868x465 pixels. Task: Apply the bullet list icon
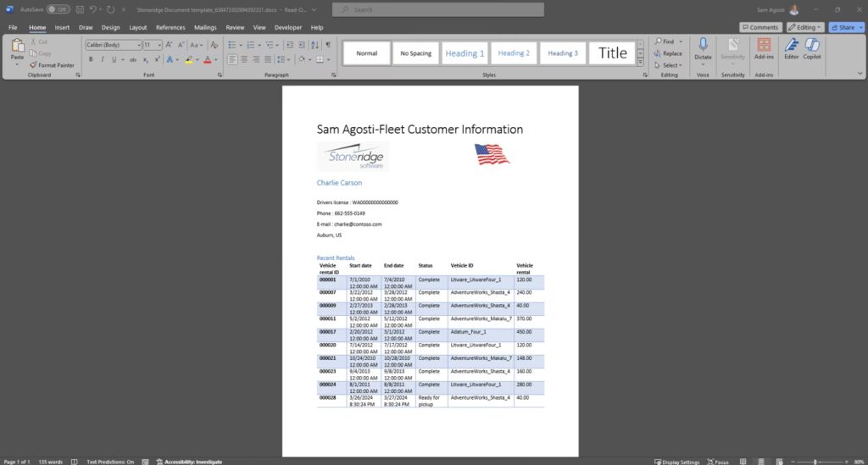click(x=233, y=44)
